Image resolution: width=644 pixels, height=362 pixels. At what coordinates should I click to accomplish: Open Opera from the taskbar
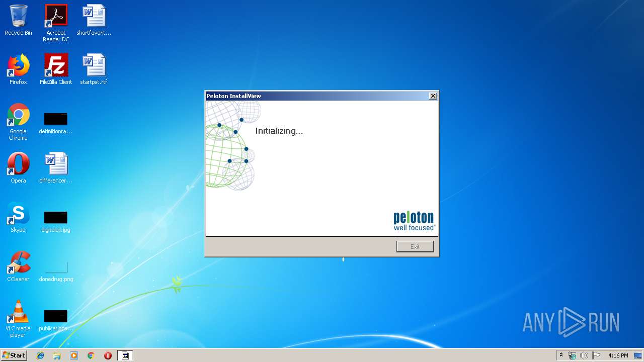click(x=108, y=355)
